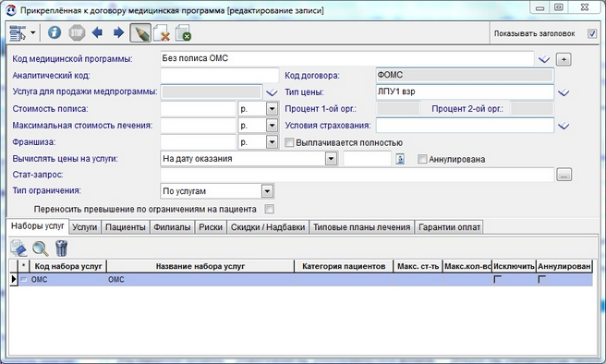Click the application icon in the title bar
This screenshot has width=606, height=364.
11,10
